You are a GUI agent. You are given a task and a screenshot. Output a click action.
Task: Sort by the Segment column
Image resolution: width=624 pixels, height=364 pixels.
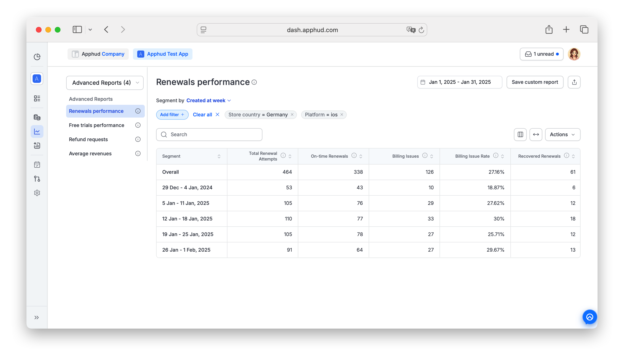(x=219, y=157)
